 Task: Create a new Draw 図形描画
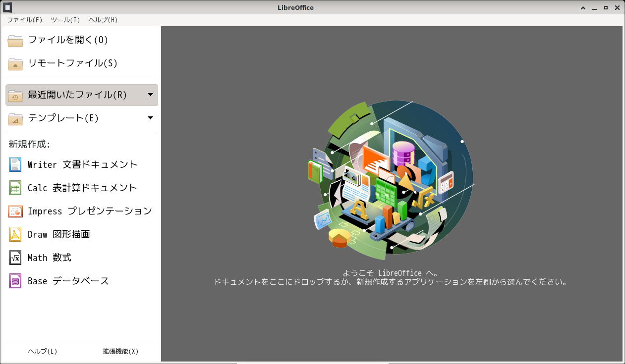coord(82,234)
